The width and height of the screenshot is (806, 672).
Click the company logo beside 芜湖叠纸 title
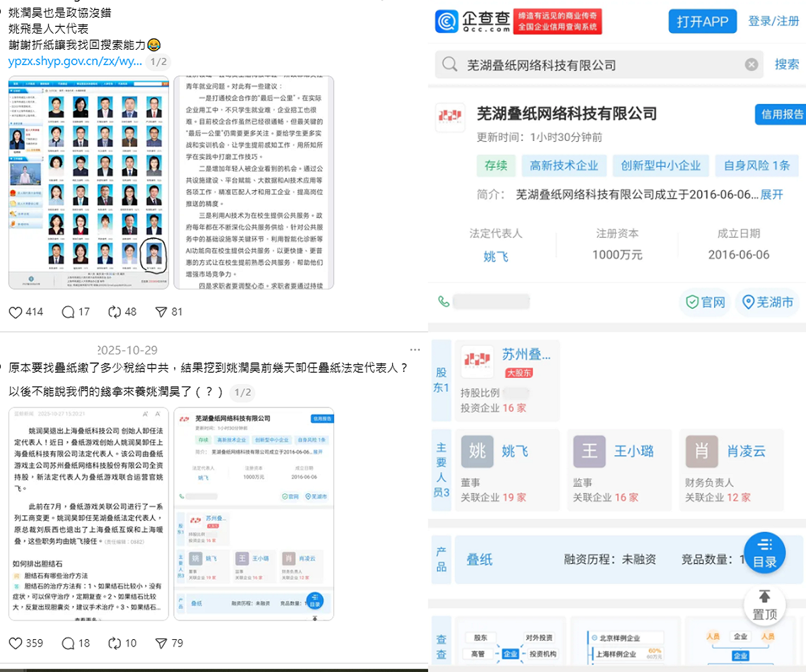[x=450, y=117]
